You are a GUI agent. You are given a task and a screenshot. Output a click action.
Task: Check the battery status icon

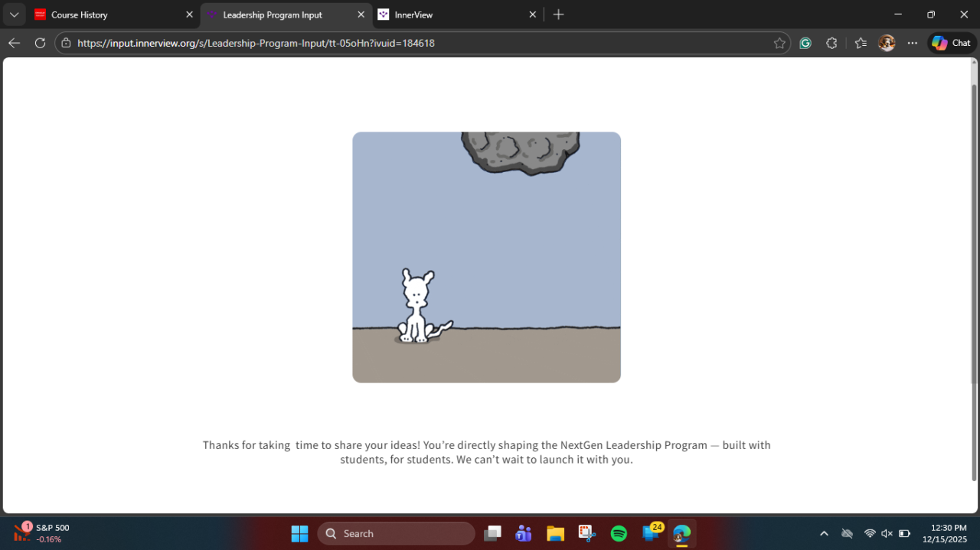click(x=904, y=533)
